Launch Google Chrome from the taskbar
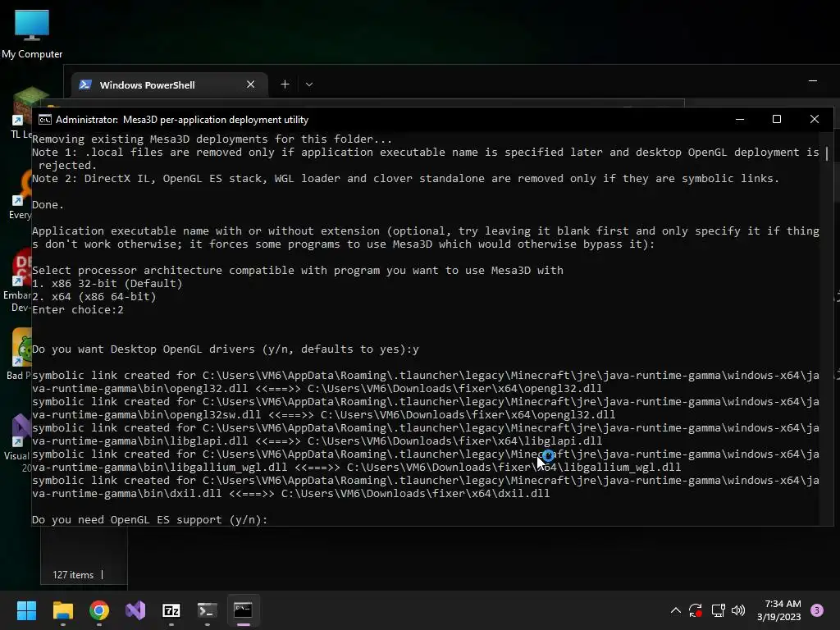This screenshot has width=840, height=630. [99, 610]
